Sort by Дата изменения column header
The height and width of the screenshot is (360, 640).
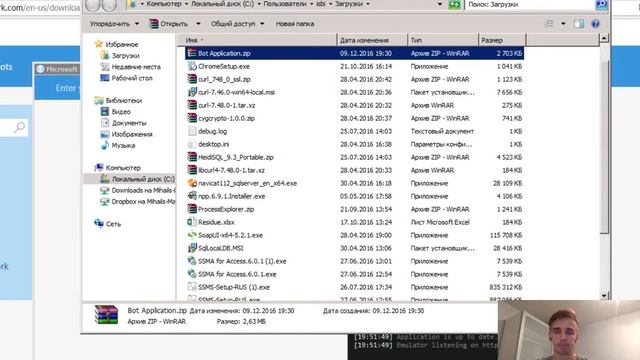click(372, 40)
